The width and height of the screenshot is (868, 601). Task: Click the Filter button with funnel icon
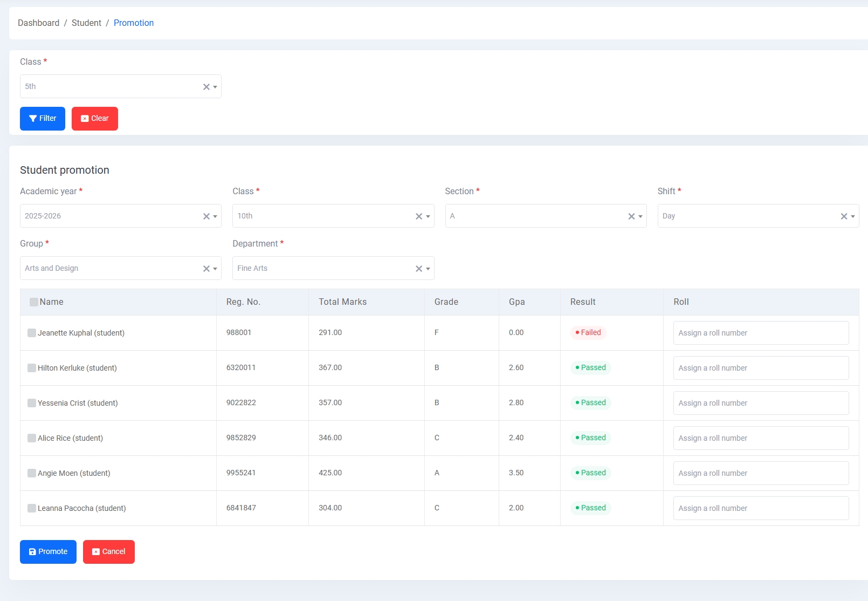pyautogui.click(x=43, y=119)
